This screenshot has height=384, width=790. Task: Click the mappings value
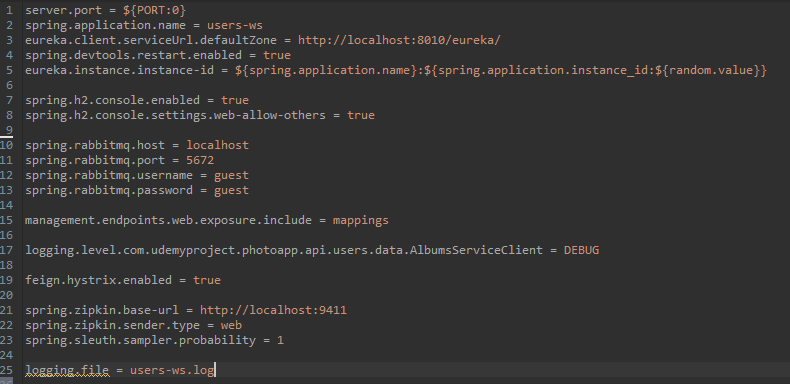(361, 220)
